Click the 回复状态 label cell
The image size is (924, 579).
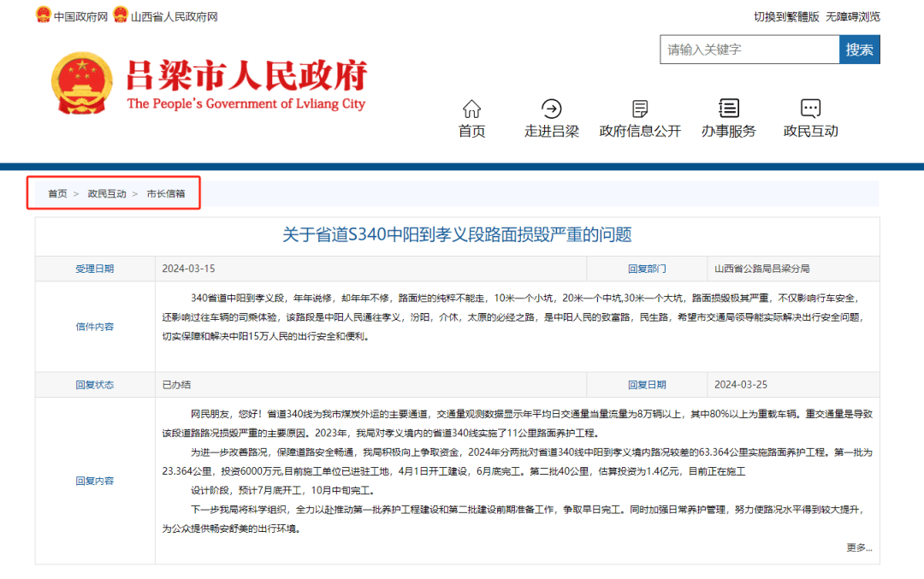pyautogui.click(x=95, y=385)
